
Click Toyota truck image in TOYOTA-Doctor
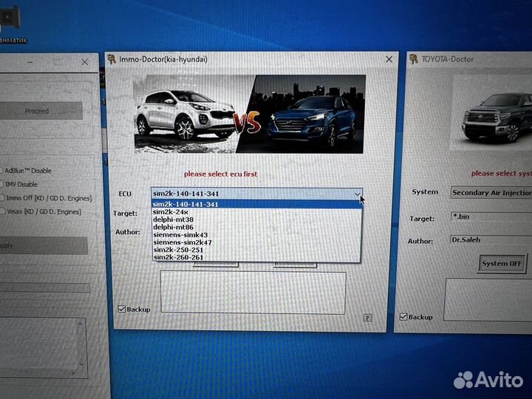coord(491,112)
